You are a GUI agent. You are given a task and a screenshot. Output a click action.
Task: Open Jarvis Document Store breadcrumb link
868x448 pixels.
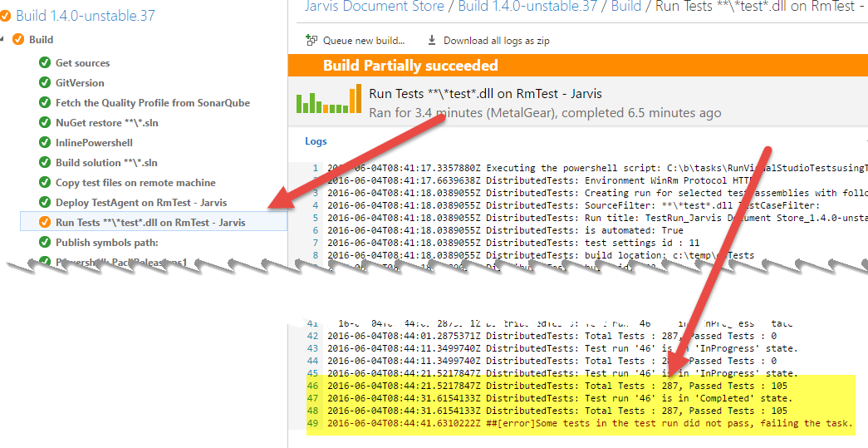click(375, 6)
